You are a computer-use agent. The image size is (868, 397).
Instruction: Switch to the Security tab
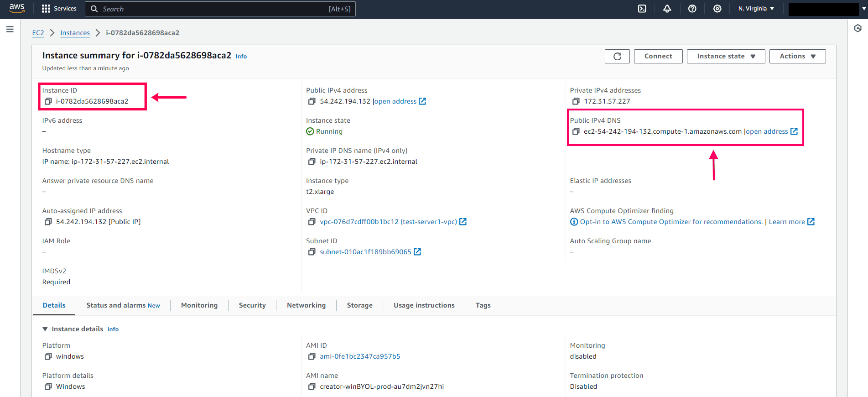pyautogui.click(x=252, y=305)
